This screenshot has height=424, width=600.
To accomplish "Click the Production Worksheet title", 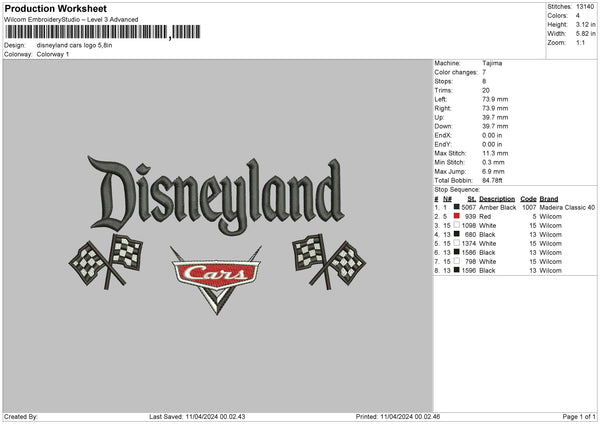I will pos(55,8).
